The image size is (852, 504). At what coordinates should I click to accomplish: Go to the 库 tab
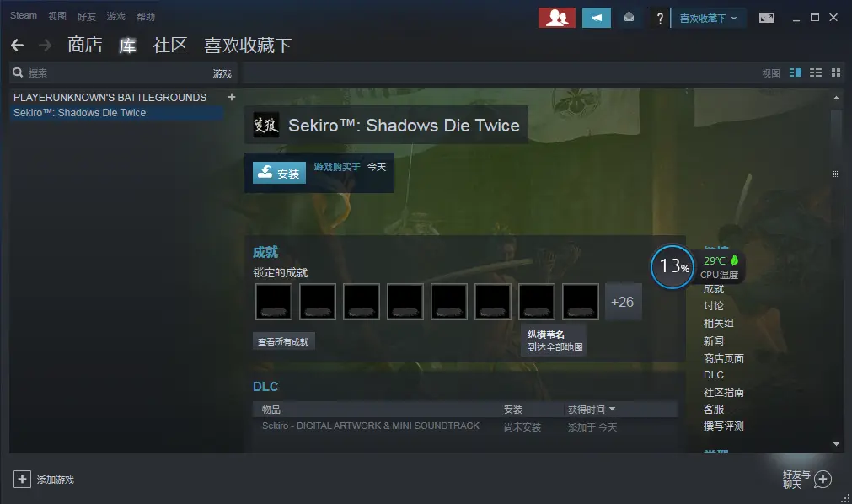tap(128, 46)
